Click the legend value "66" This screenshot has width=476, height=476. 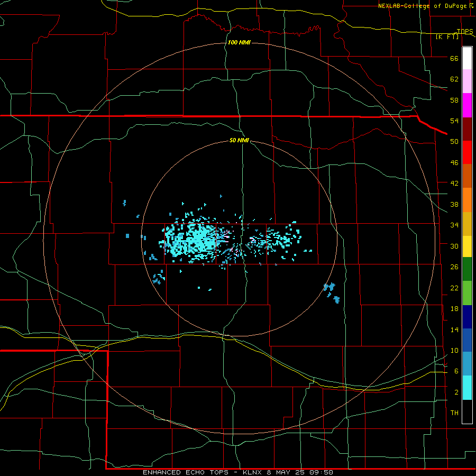454,58
